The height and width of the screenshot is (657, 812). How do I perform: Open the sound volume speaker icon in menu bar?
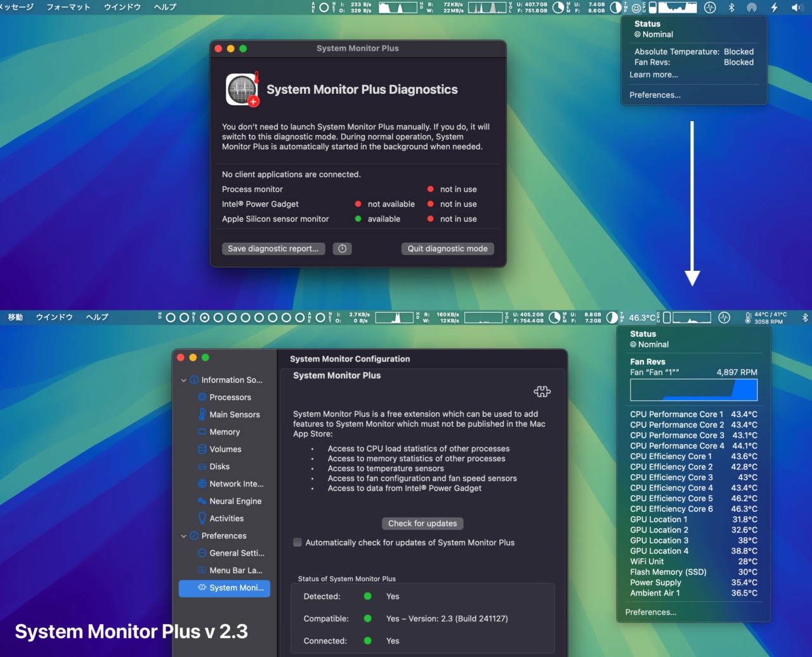[x=797, y=8]
